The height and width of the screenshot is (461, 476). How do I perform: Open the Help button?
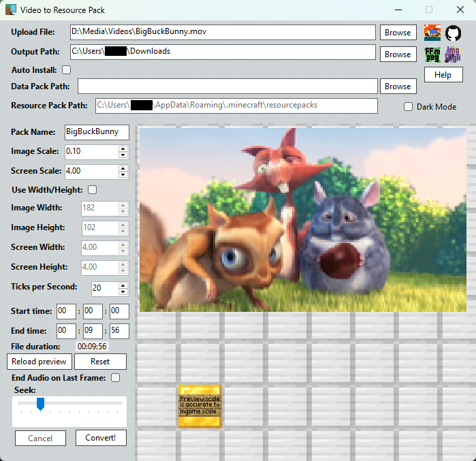pos(443,75)
